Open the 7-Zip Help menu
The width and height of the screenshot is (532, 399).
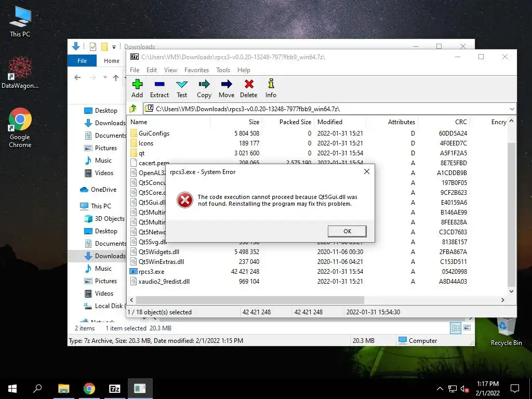pyautogui.click(x=244, y=70)
